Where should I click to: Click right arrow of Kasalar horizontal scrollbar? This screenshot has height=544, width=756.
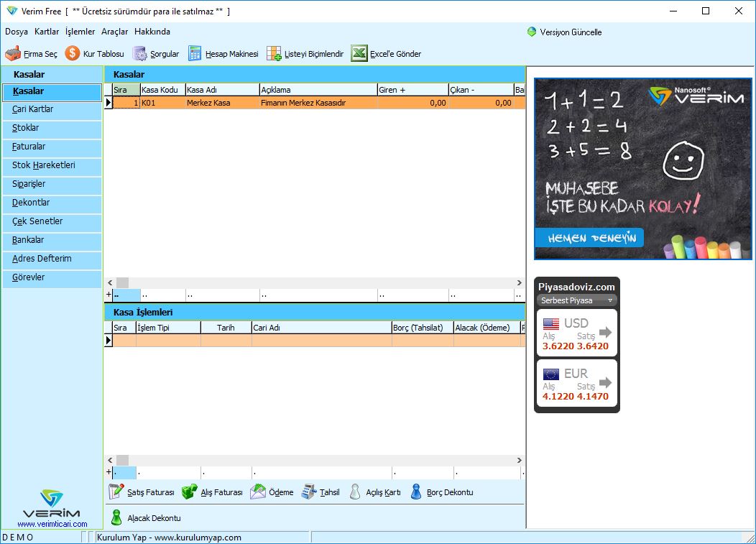click(520, 282)
